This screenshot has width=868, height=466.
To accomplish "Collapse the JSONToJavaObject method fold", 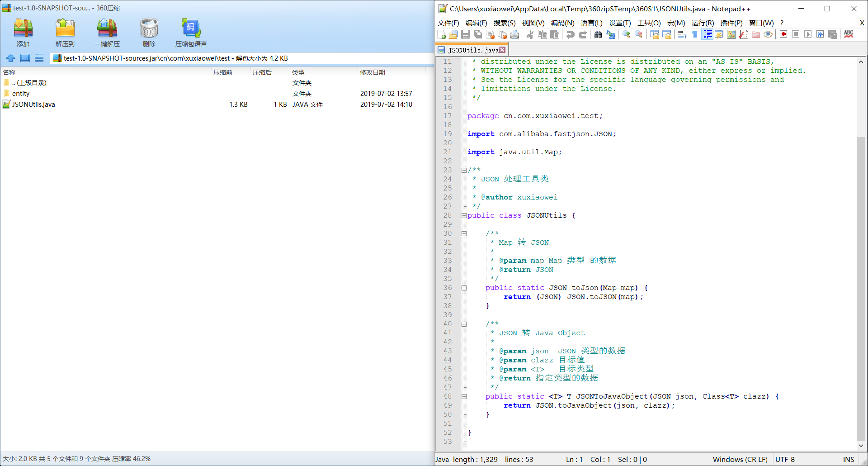I will [464, 396].
